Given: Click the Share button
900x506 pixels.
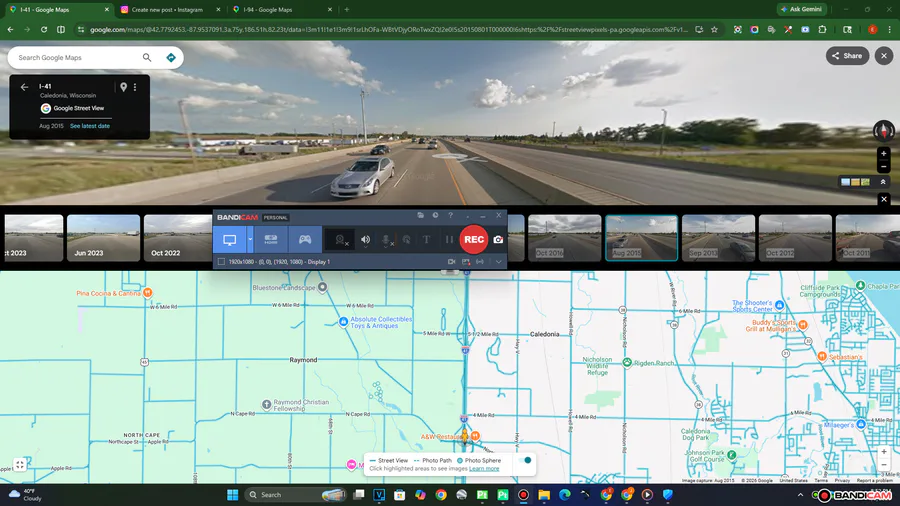Looking at the screenshot, I should [x=847, y=56].
